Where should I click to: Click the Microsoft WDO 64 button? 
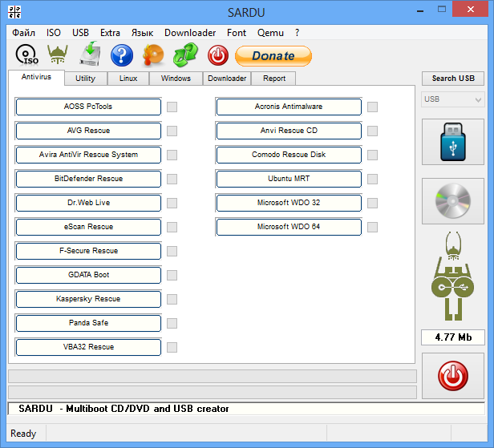[289, 227]
